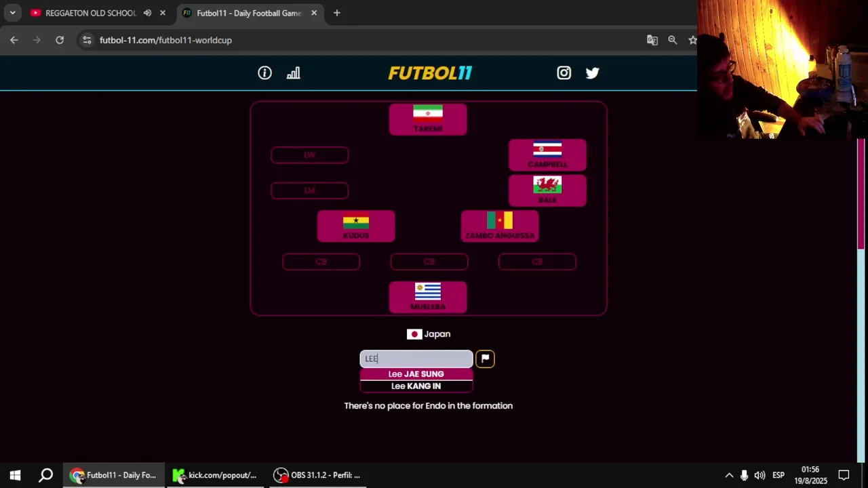
Task: View site information icon in address bar
Action: (x=87, y=40)
